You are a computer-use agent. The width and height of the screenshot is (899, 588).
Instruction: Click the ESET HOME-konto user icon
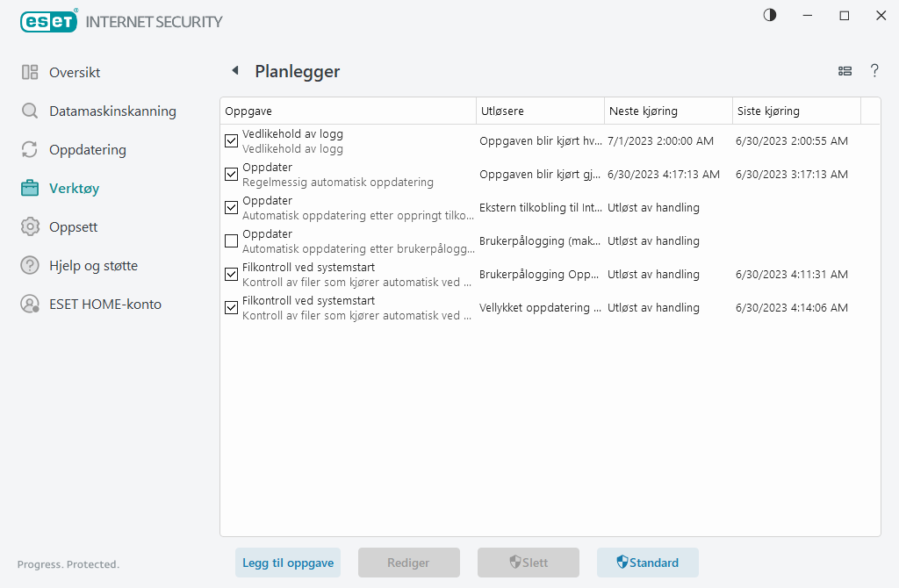point(30,305)
